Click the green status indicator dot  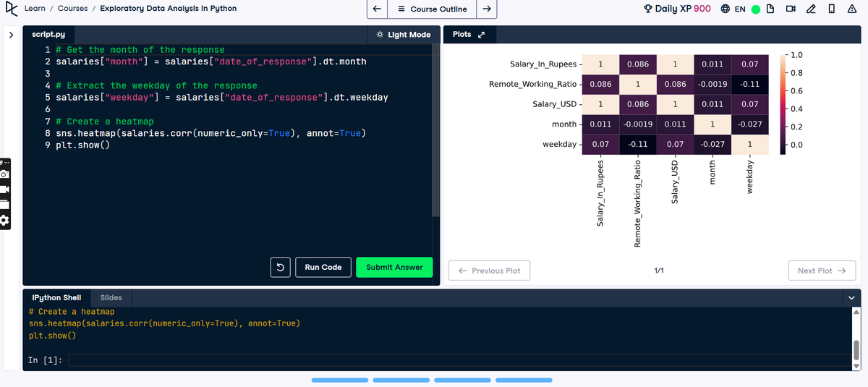click(756, 9)
